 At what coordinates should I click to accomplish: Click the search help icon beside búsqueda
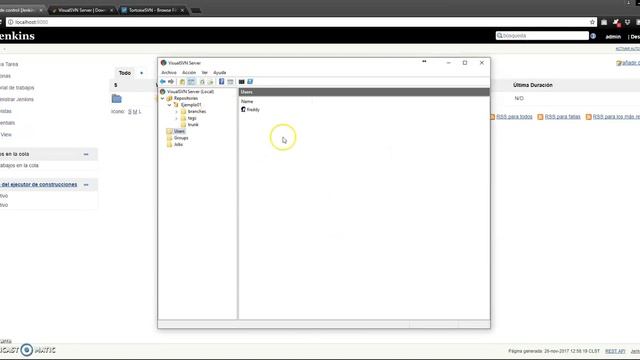[593, 36]
